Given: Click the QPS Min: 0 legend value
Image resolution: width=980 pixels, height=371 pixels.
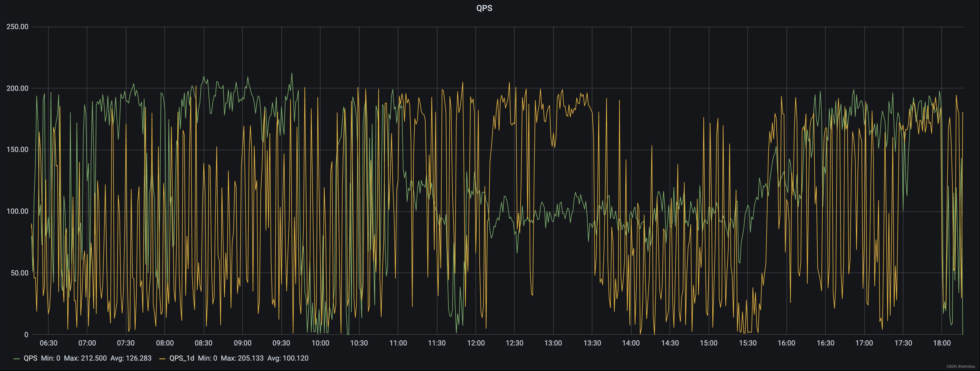Looking at the screenshot, I should (x=50, y=358).
